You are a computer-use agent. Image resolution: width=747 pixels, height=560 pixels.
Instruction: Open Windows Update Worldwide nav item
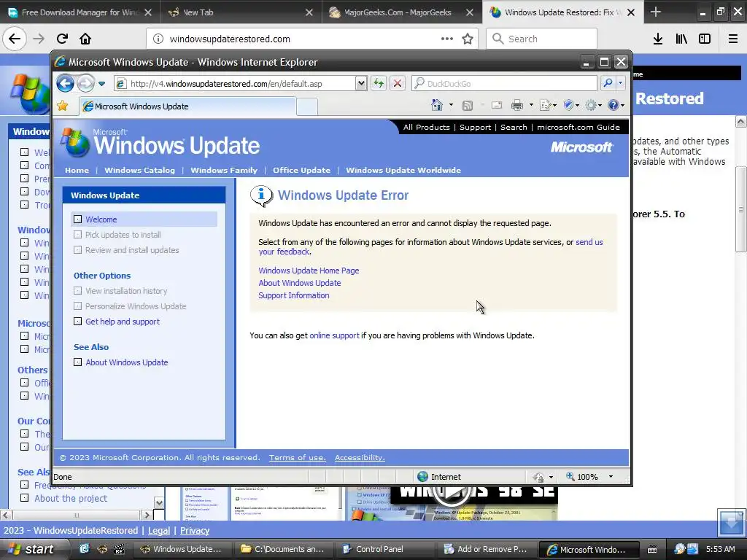pos(403,170)
